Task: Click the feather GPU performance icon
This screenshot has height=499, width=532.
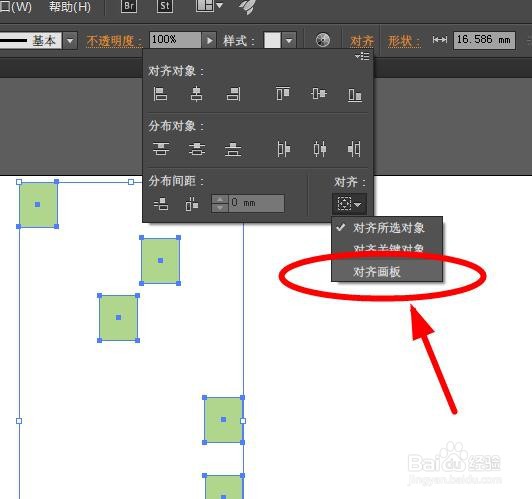Action: point(248,7)
